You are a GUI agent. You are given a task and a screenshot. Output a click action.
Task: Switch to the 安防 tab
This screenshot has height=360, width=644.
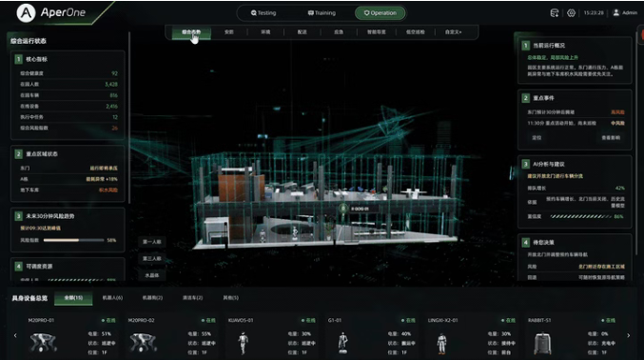point(229,32)
